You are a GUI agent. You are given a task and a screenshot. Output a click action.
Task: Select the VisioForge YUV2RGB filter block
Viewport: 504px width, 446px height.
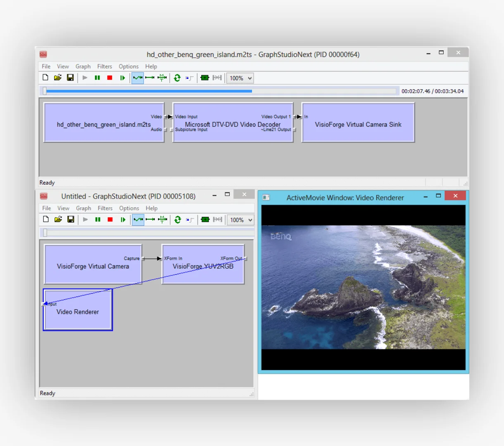[x=203, y=266]
